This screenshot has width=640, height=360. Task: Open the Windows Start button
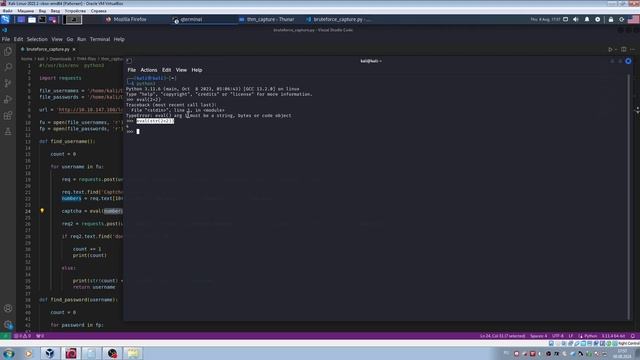tap(9, 353)
